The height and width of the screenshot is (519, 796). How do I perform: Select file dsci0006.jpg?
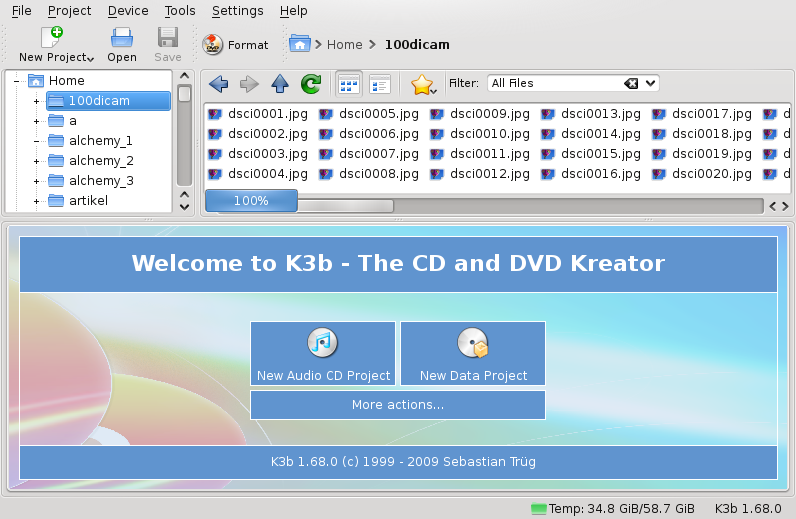coord(379,134)
